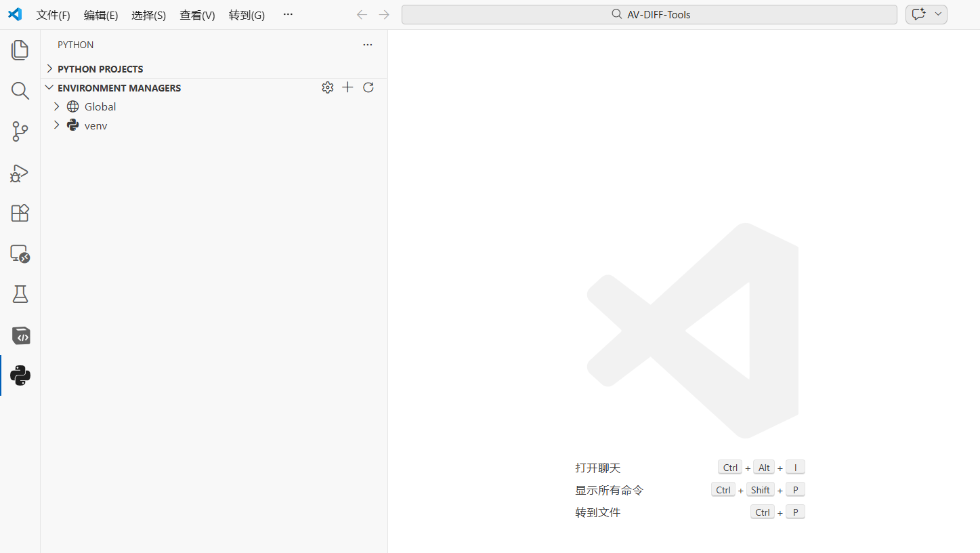Screen dimensions: 980x553
Task: Expand the venv environment entry
Action: click(56, 125)
